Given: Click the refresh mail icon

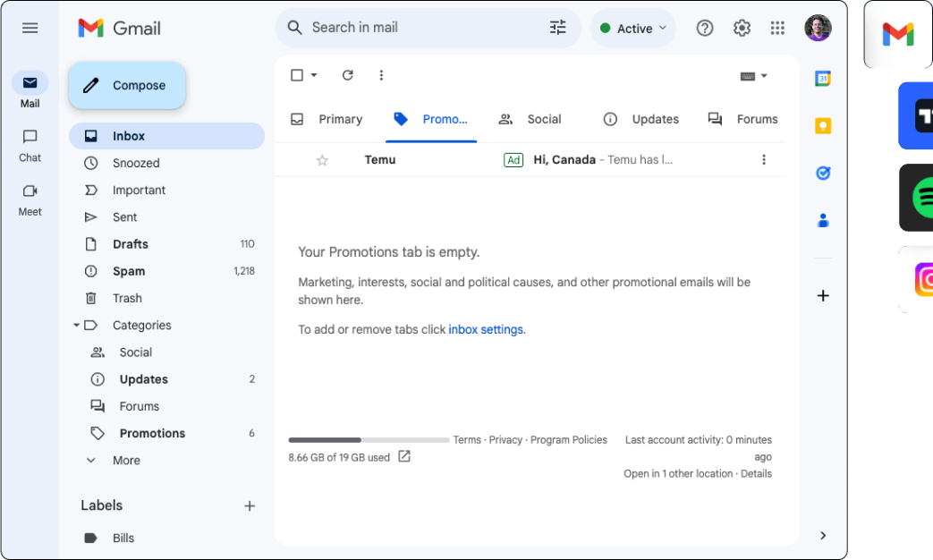Looking at the screenshot, I should coord(348,75).
